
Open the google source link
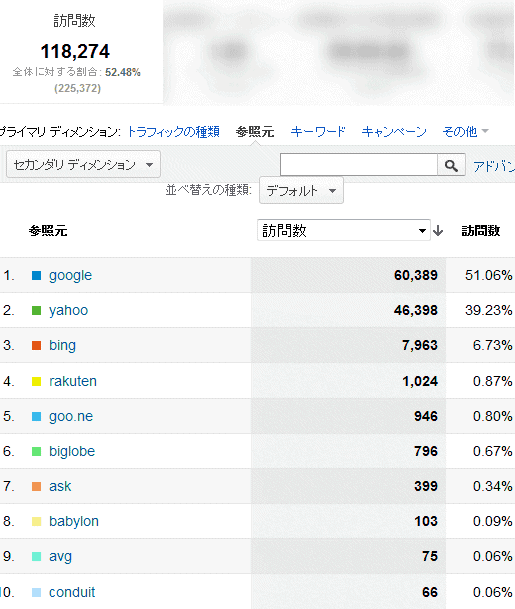pyautogui.click(x=70, y=275)
